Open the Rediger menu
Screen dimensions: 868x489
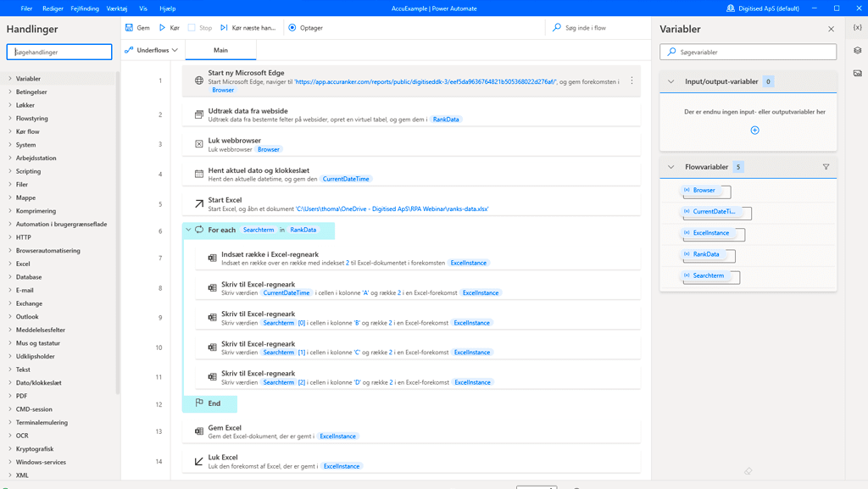tap(53, 8)
